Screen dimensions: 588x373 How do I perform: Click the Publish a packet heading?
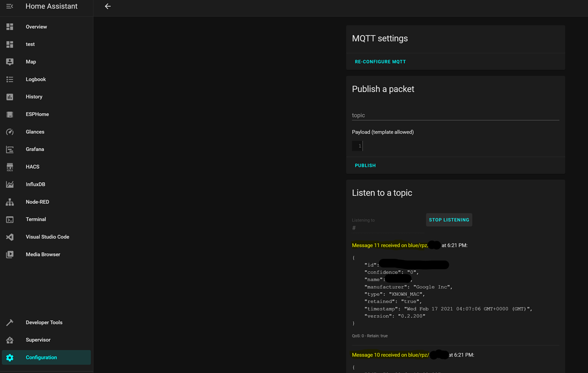pyautogui.click(x=383, y=89)
